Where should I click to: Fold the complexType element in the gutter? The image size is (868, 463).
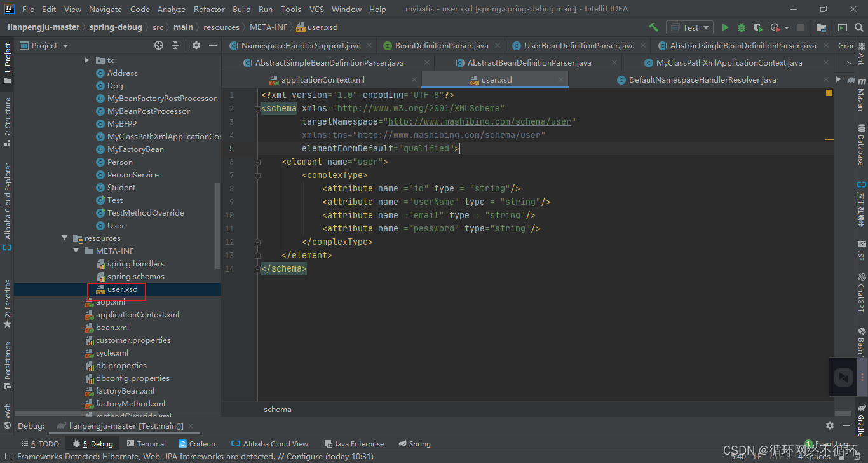pyautogui.click(x=258, y=175)
